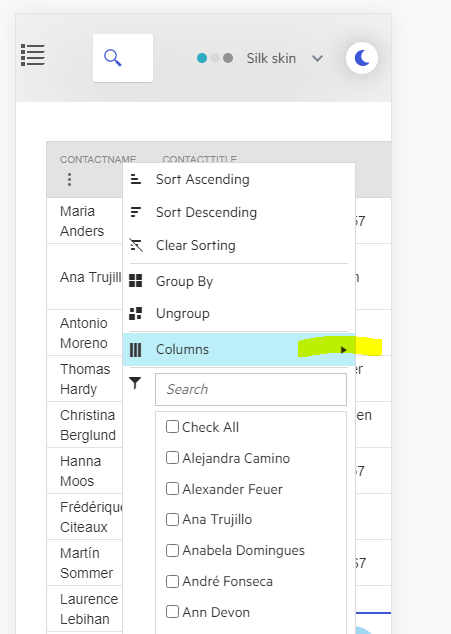Expand Columns submenu arrow

[343, 350]
